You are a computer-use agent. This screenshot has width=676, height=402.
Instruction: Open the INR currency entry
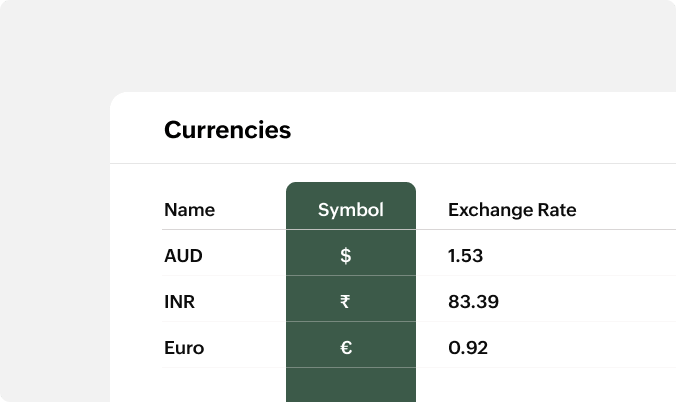coord(181,302)
